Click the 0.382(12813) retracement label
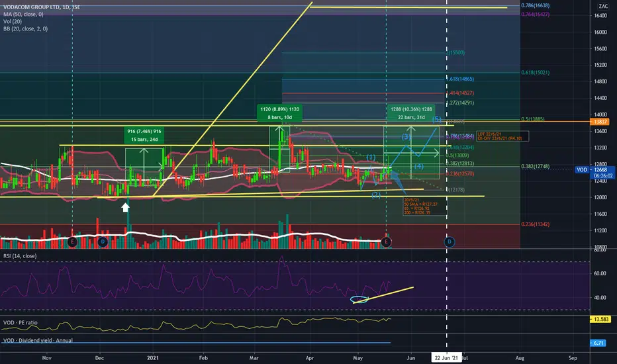This screenshot has height=364, width=617. point(460,163)
